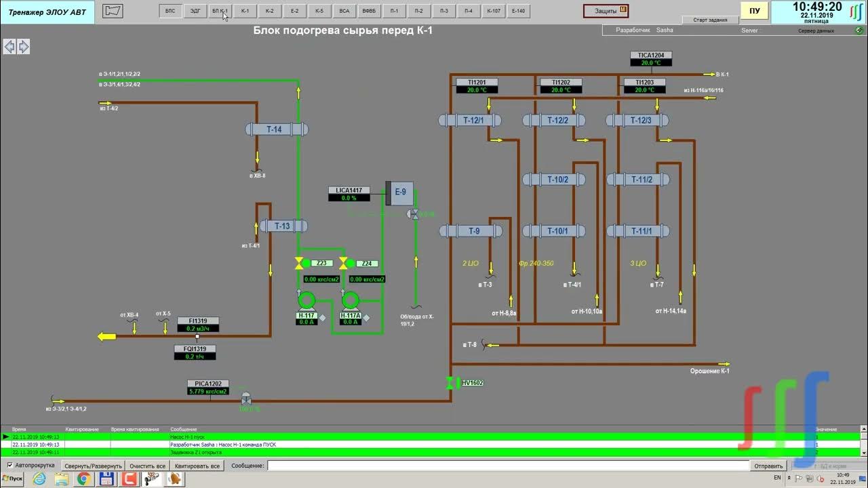Click Свернуть/Развернуть button
Image resolution: width=868 pixels, height=488 pixels.
point(94,466)
